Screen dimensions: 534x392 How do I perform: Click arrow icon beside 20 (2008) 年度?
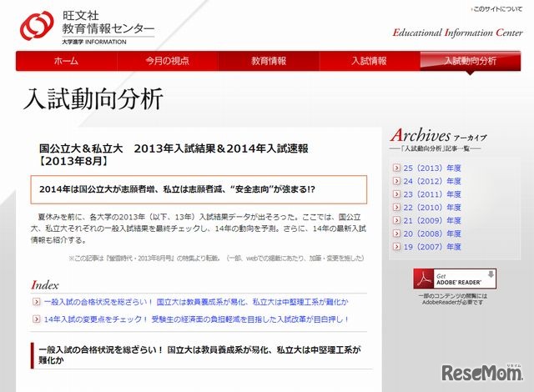[x=396, y=234]
